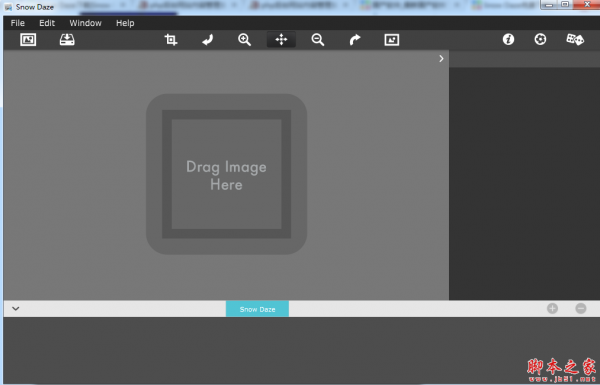Screen dimensions: 600x385
Task: Randomize with the dice icon
Action: (575, 39)
